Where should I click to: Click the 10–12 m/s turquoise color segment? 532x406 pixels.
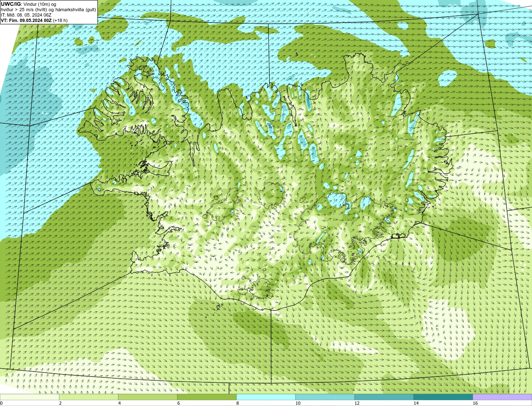[x=325, y=397]
